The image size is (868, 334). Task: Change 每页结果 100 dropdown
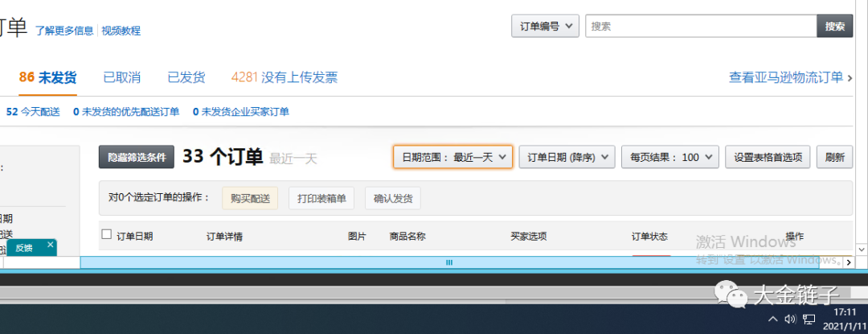(x=669, y=157)
